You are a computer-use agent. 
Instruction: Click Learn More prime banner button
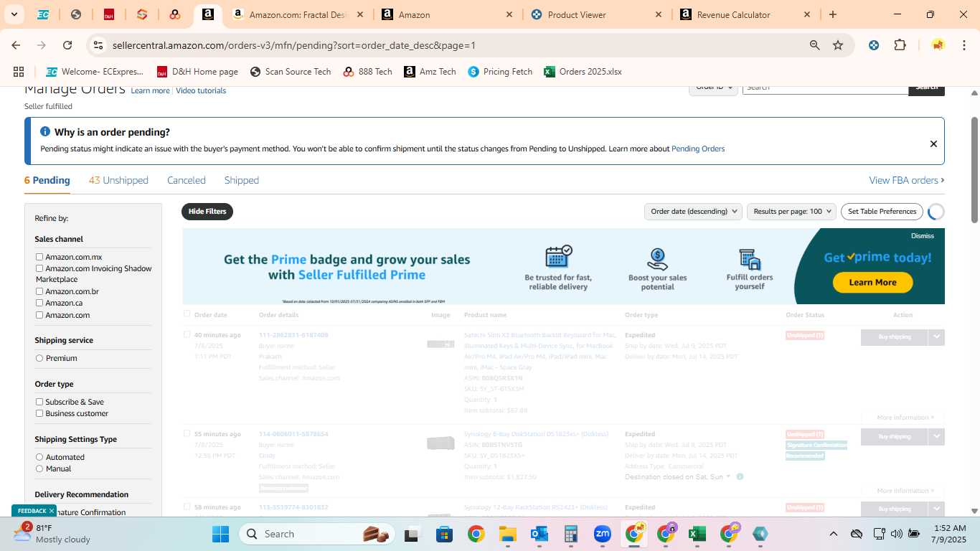pyautogui.click(x=872, y=282)
